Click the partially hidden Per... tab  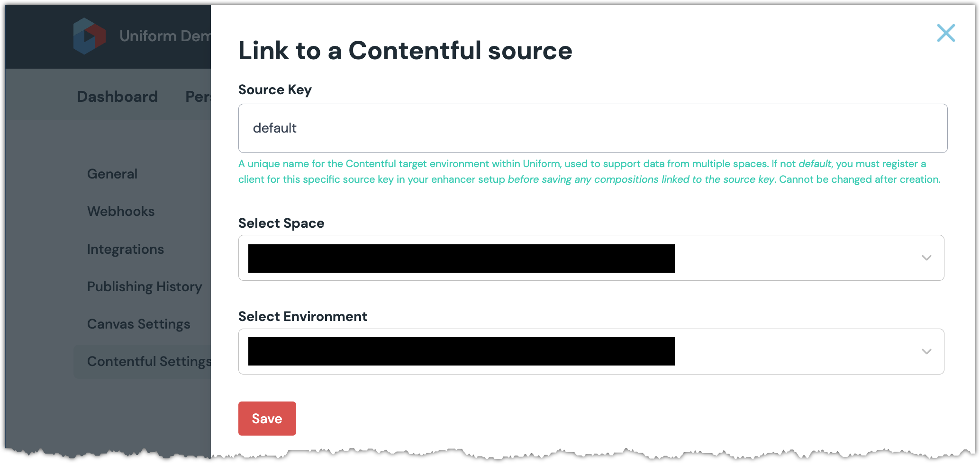pos(198,97)
